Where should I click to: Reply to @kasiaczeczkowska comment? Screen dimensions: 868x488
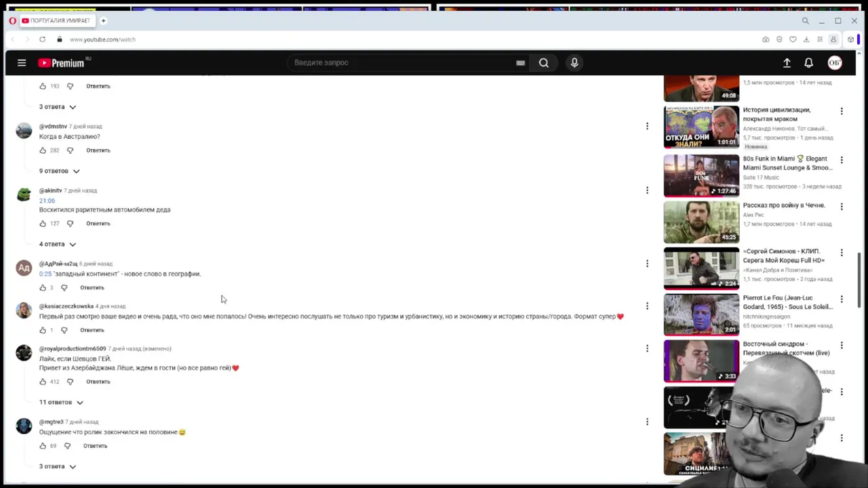click(92, 330)
